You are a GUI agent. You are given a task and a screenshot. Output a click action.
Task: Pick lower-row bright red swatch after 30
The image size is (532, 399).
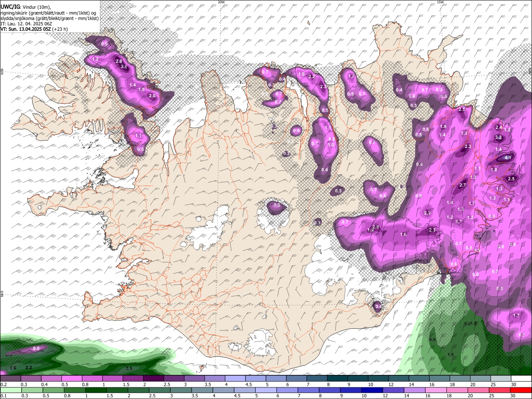(521, 390)
